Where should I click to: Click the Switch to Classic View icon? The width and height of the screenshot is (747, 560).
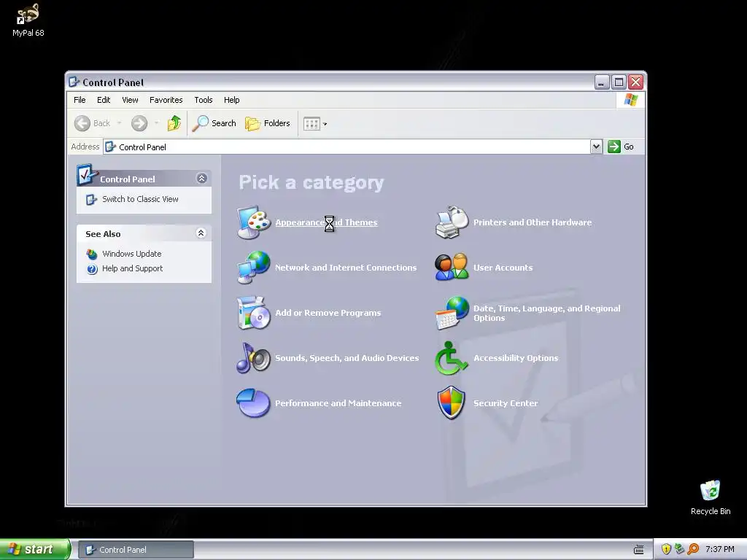tap(91, 200)
